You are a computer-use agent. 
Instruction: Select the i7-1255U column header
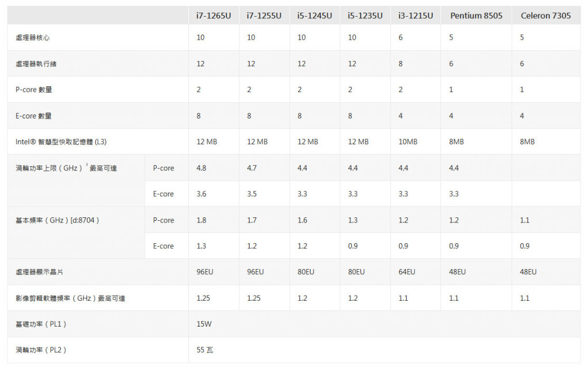[264, 16]
